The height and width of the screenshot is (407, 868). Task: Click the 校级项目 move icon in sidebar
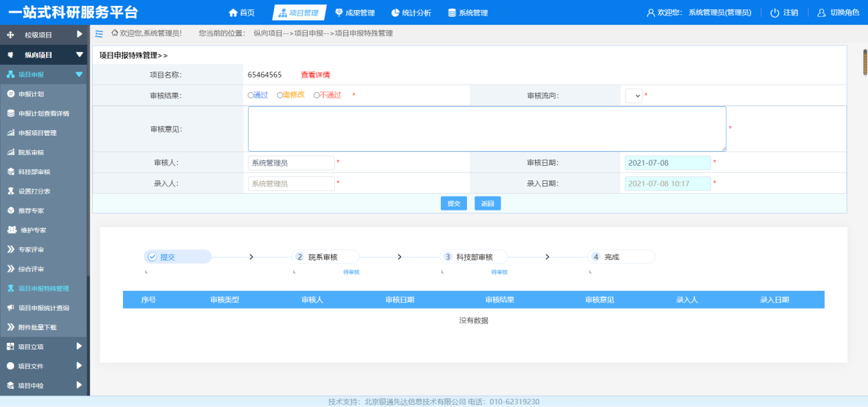point(11,35)
